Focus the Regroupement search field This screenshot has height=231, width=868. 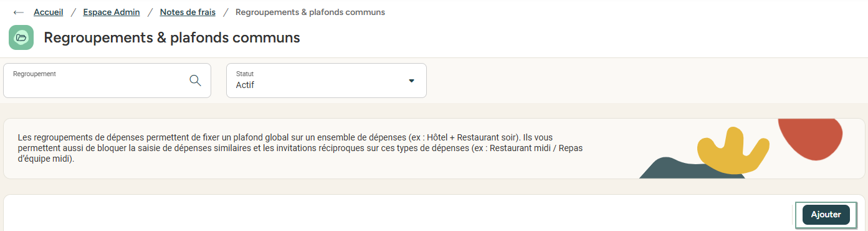click(x=107, y=81)
